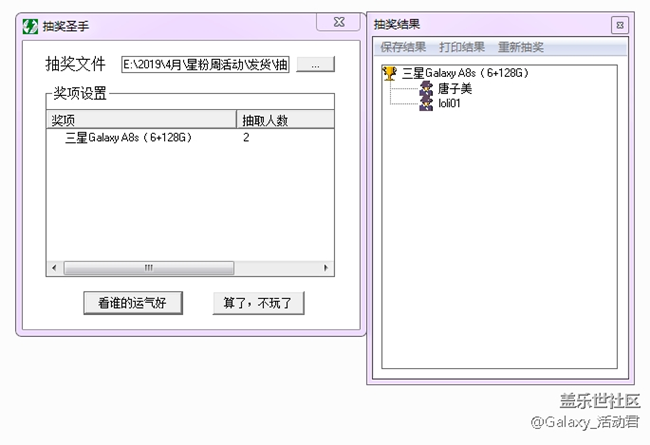650x445 pixels.
Task: Select winner 唐子美 in the results tree
Action: click(x=455, y=88)
